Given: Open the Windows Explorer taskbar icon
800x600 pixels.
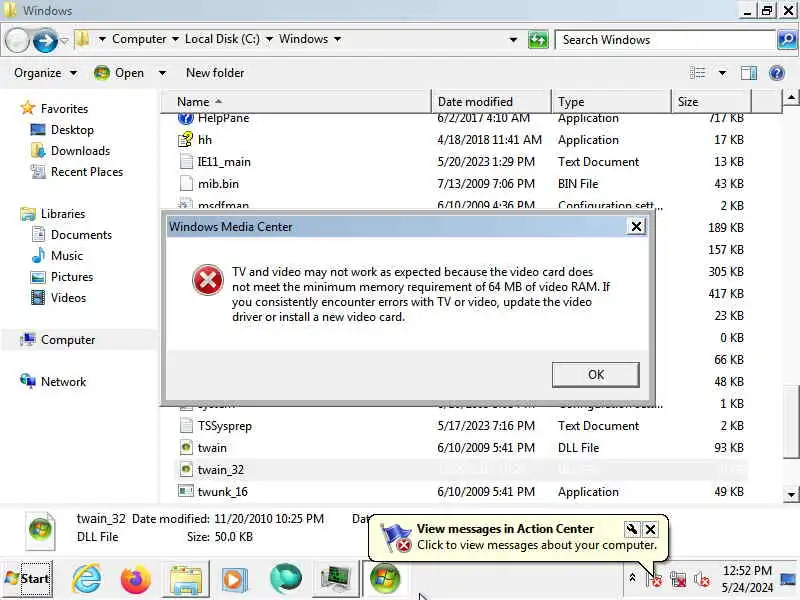Looking at the screenshot, I should pyautogui.click(x=186, y=579).
